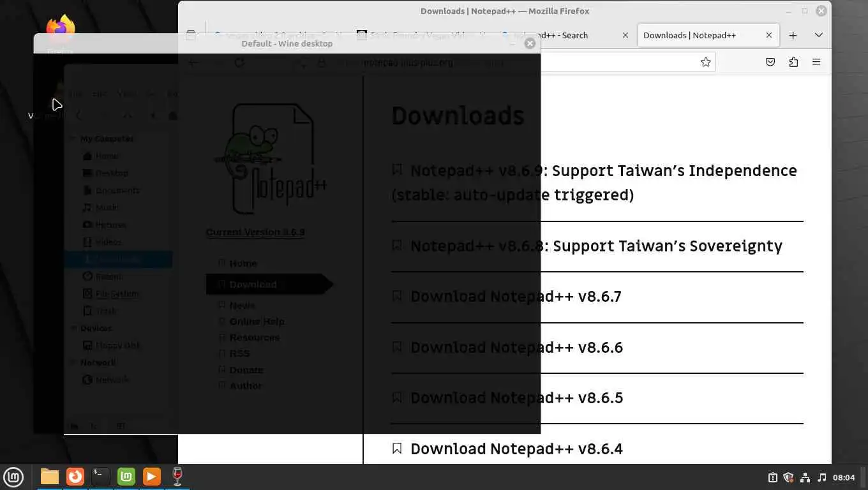The width and height of the screenshot is (868, 490).
Task: Open the Firefox Extensions puzzle icon
Action: pos(793,62)
